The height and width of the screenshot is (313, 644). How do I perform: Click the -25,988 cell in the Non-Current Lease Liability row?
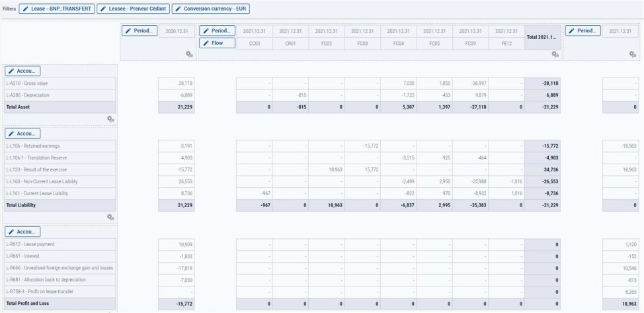pos(471,182)
